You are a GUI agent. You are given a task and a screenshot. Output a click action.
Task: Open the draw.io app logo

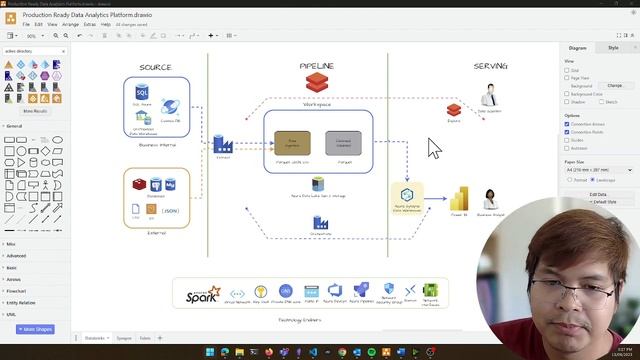pos(11,18)
